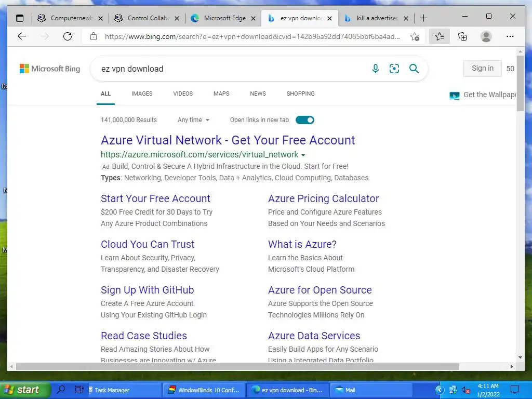
Task: Close the Control Collab tab
Action: click(177, 18)
